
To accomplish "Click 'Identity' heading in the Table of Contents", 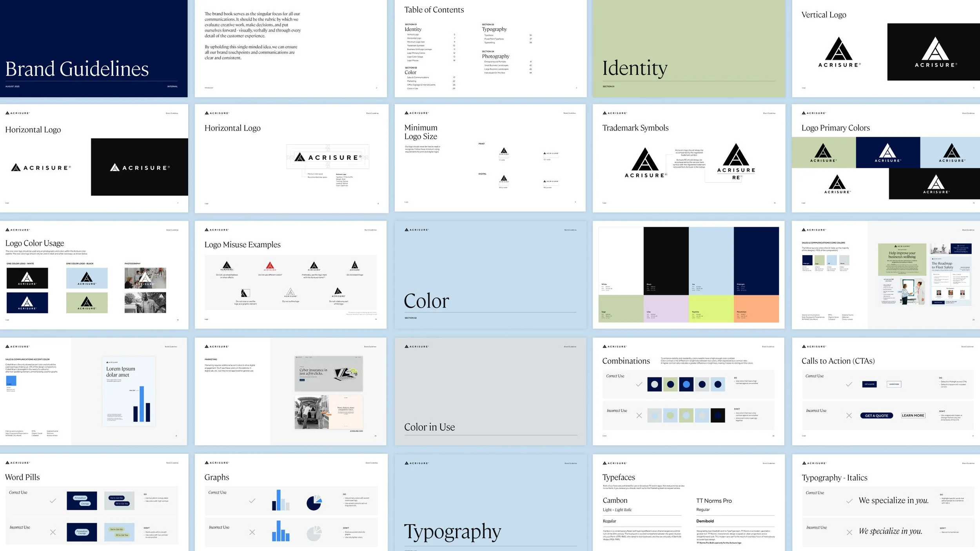I will click(x=413, y=29).
